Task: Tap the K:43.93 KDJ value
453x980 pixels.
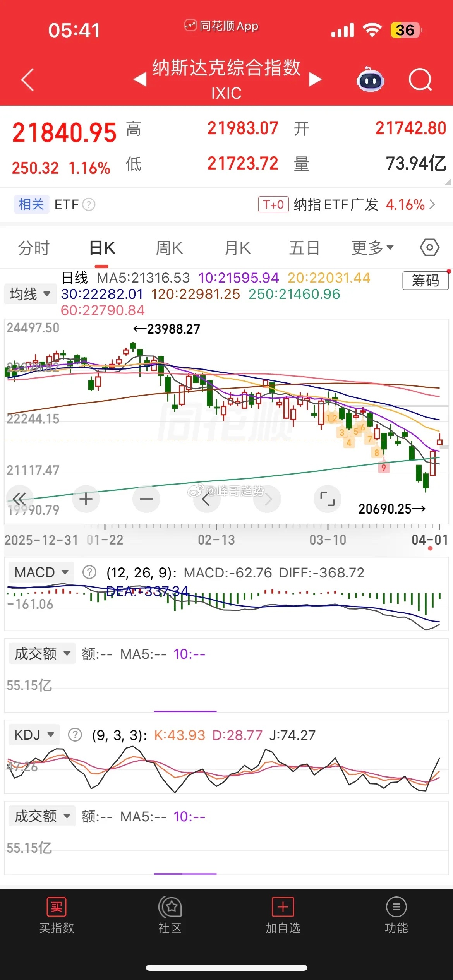Action: pos(180,735)
